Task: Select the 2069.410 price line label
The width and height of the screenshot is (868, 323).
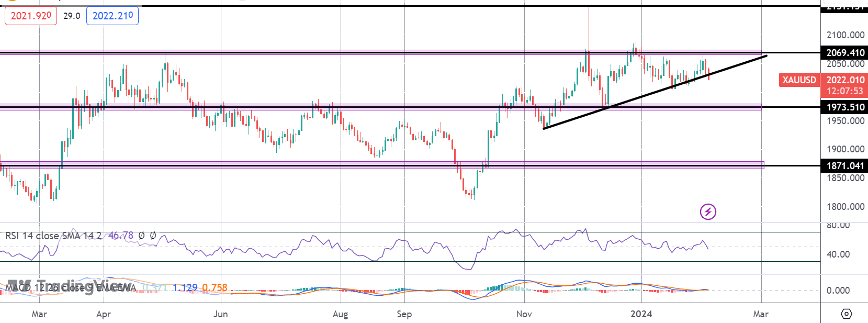Action: tap(845, 53)
